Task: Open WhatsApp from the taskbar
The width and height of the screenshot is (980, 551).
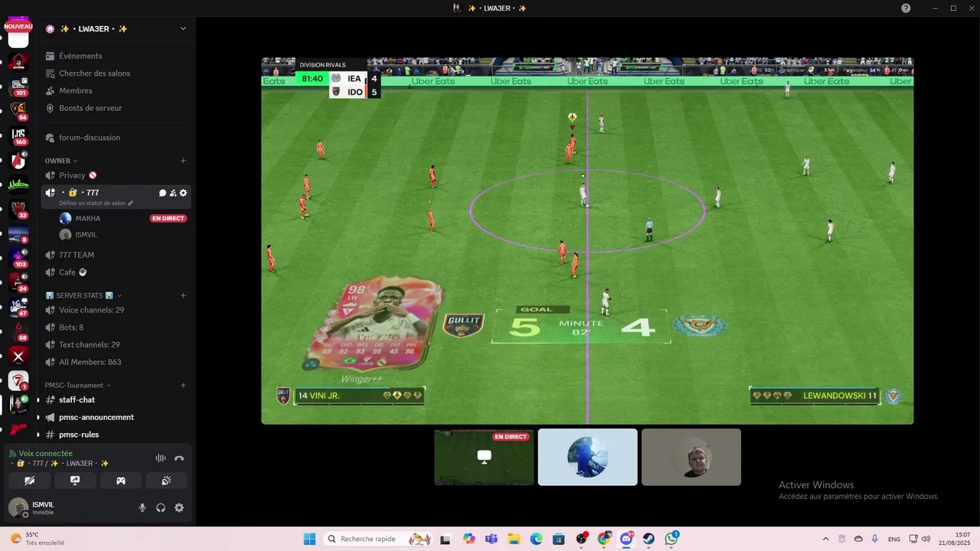Action: [671, 539]
